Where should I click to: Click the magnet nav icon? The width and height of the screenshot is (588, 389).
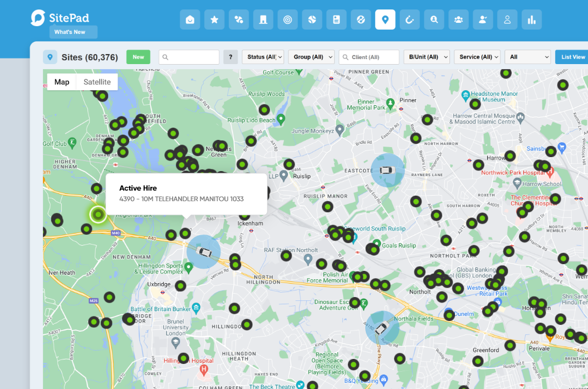coord(409,20)
